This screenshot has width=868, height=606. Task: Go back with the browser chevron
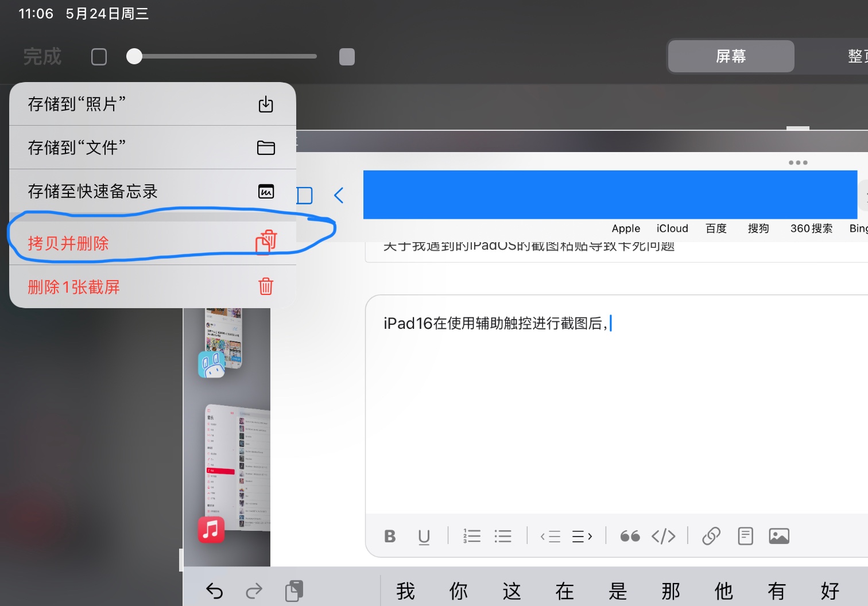click(339, 196)
